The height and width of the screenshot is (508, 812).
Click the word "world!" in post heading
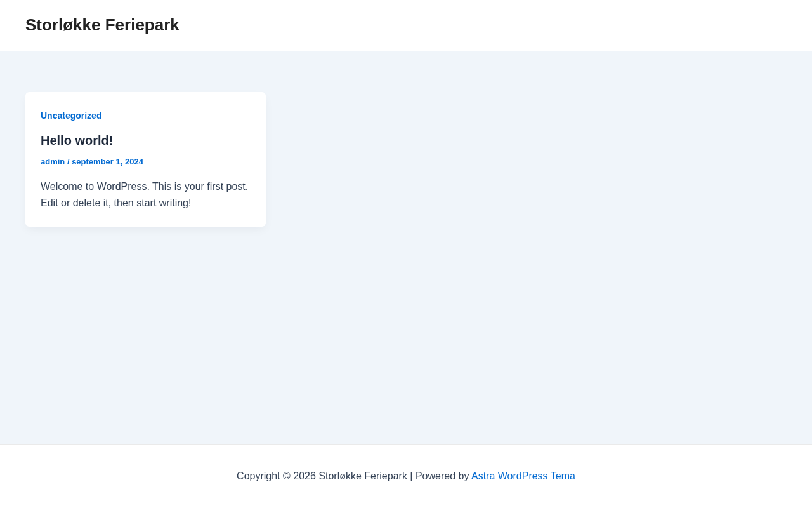94,140
